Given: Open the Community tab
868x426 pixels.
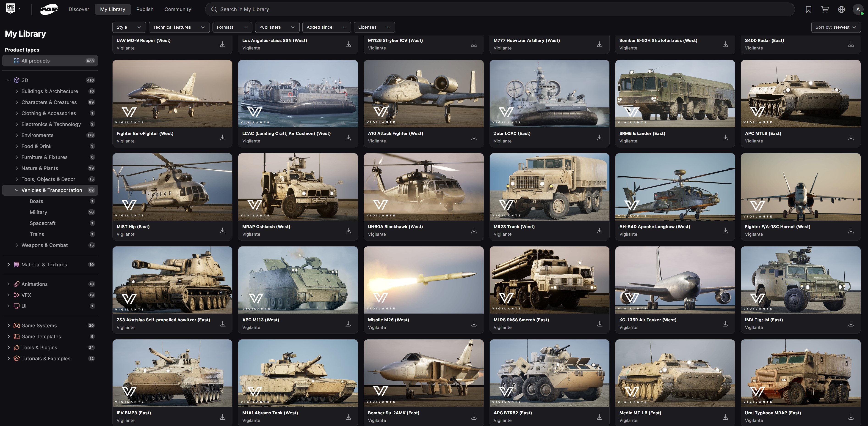Looking at the screenshot, I should click(x=178, y=9).
